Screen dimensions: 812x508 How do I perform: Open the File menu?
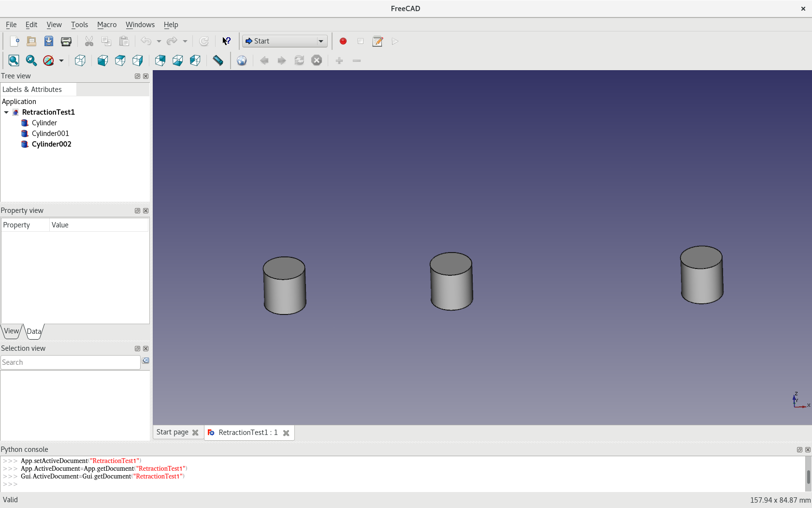[11, 25]
